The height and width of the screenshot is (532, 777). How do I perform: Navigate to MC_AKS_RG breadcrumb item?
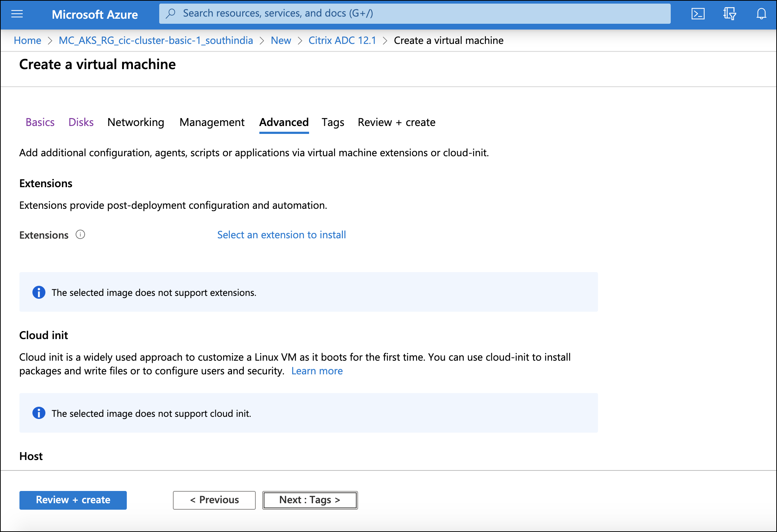pos(155,40)
